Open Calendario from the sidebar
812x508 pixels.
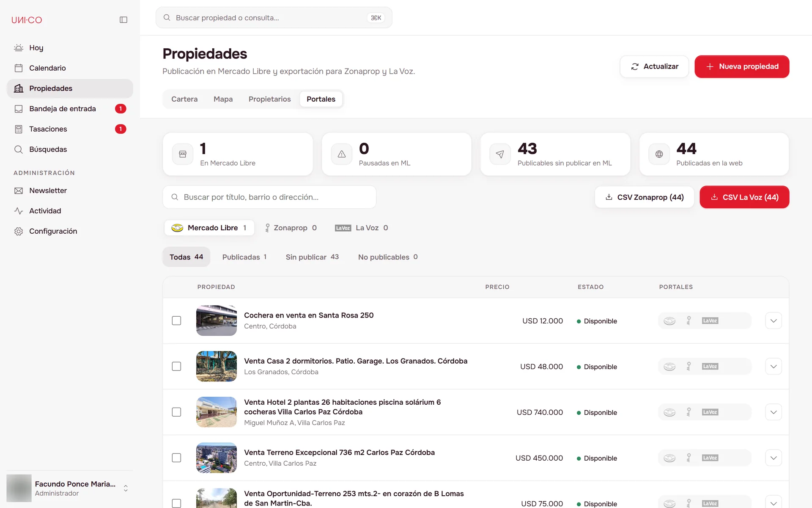coord(70,68)
